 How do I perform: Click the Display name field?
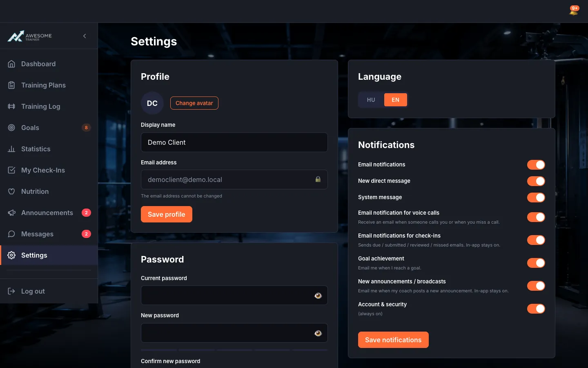click(234, 142)
